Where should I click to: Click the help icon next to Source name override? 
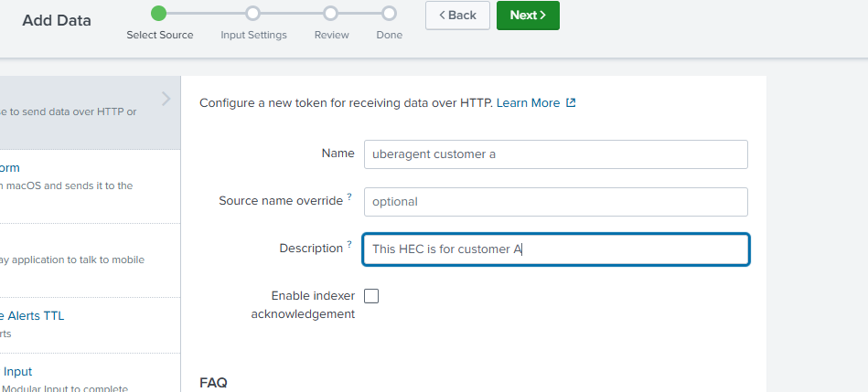point(349,196)
